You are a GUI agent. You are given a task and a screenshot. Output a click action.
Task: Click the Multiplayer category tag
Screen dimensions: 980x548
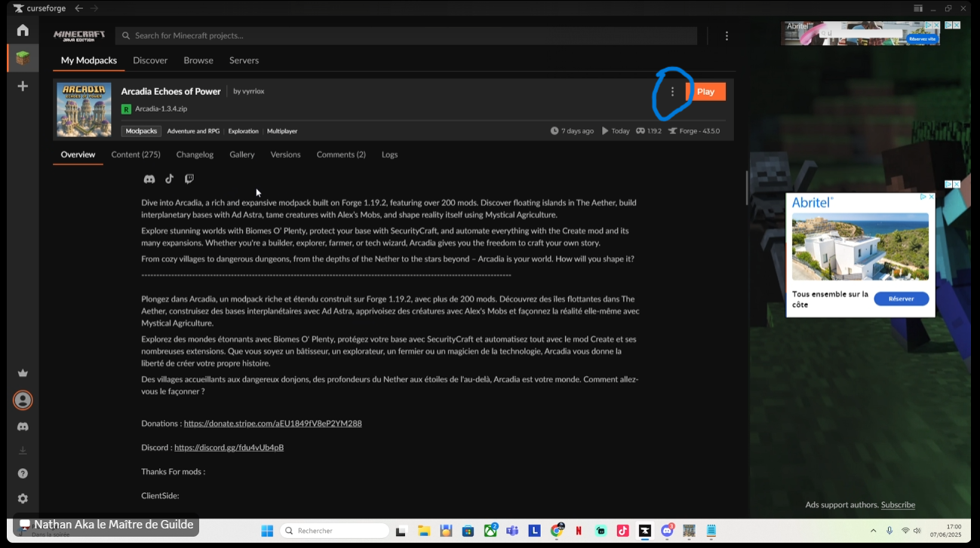(x=282, y=131)
